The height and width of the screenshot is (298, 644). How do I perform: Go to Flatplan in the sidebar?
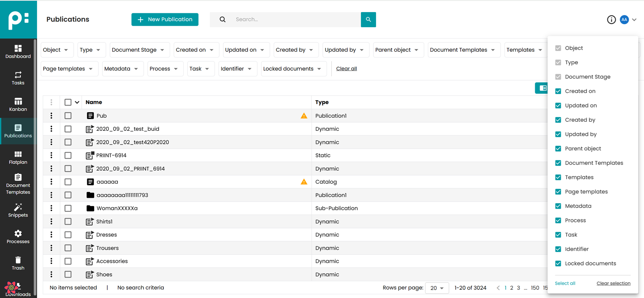click(18, 157)
